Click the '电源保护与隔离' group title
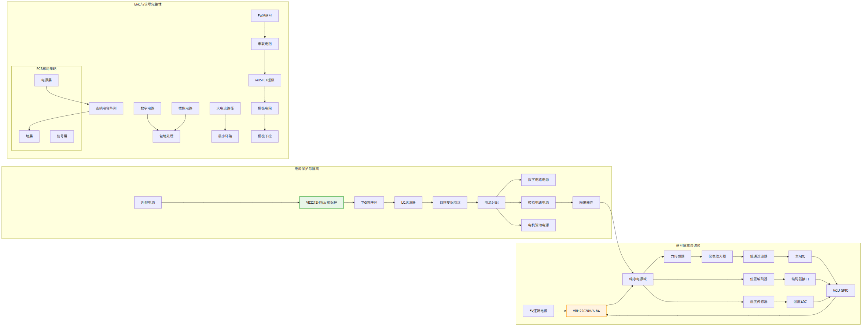Viewport: 868px width, 329px height. [x=307, y=169]
